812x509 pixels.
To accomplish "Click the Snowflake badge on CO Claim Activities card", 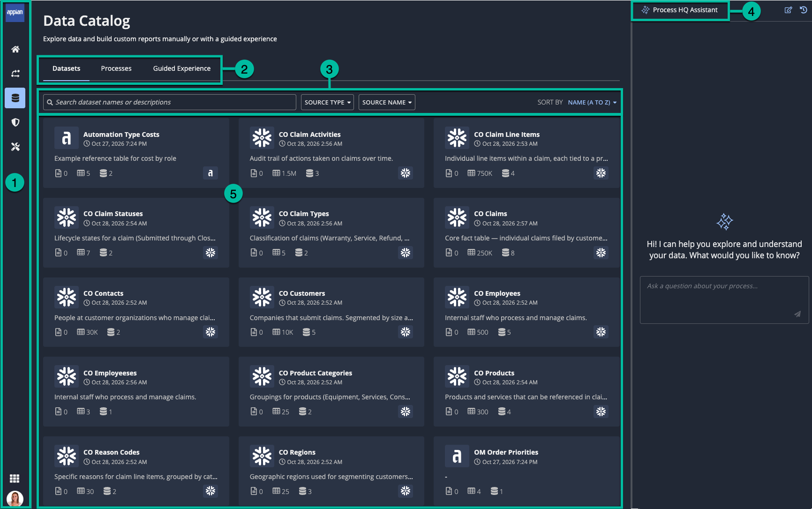I will point(406,173).
